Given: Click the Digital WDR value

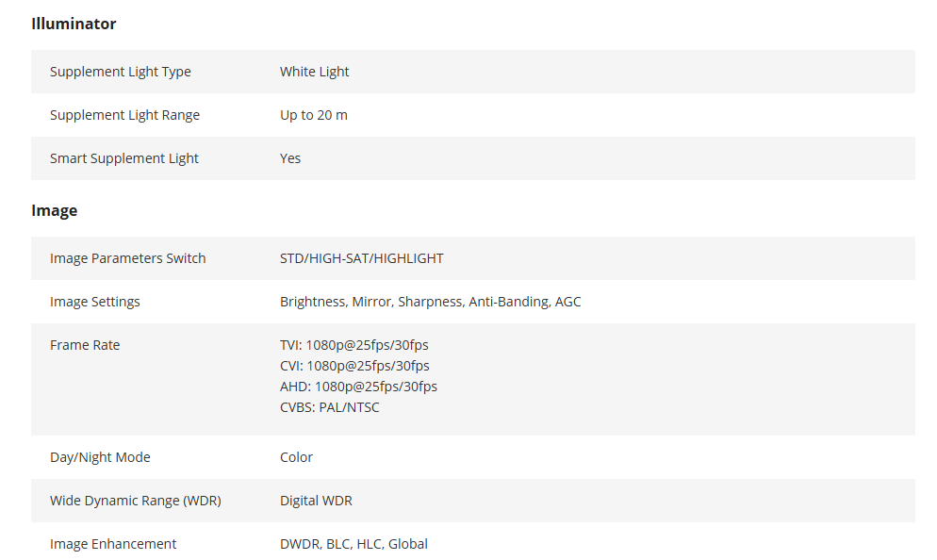Looking at the screenshot, I should pos(316,501).
